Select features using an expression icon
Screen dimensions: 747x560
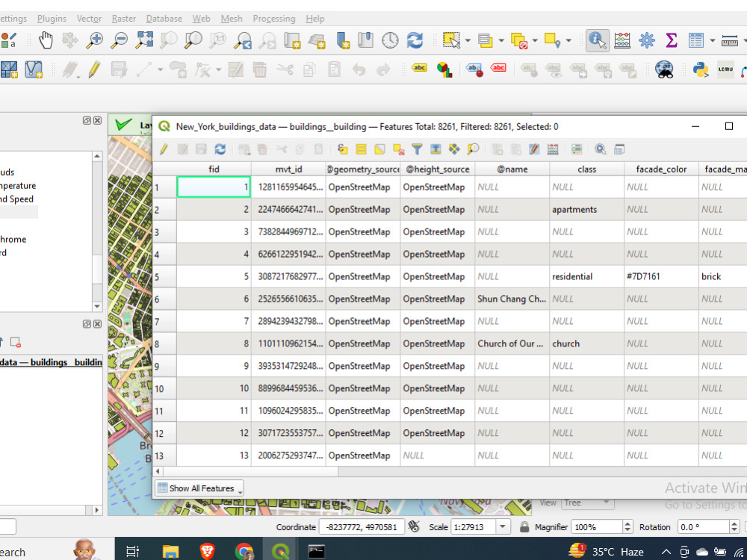click(342, 149)
